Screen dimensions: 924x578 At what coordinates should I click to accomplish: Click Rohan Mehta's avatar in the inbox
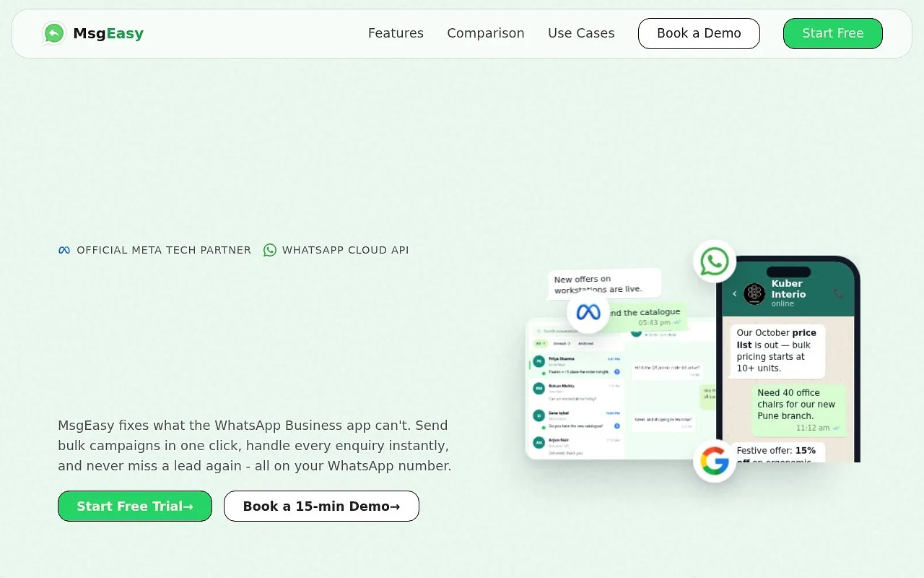(539, 389)
